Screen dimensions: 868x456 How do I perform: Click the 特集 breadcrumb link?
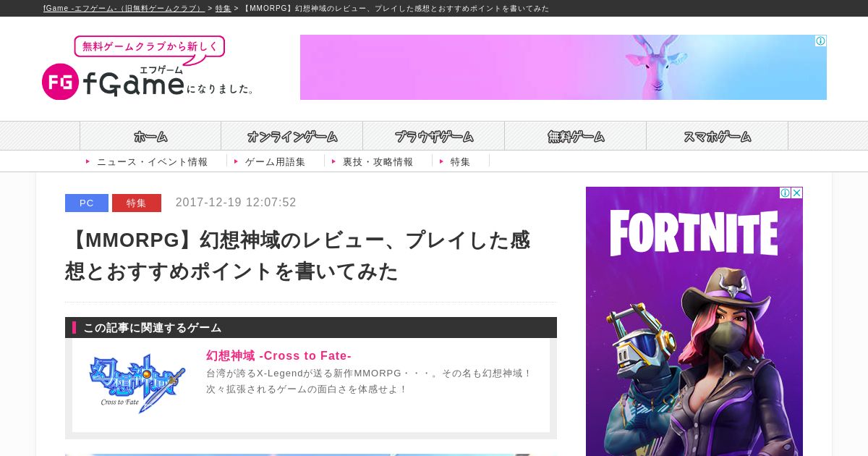[x=223, y=9]
